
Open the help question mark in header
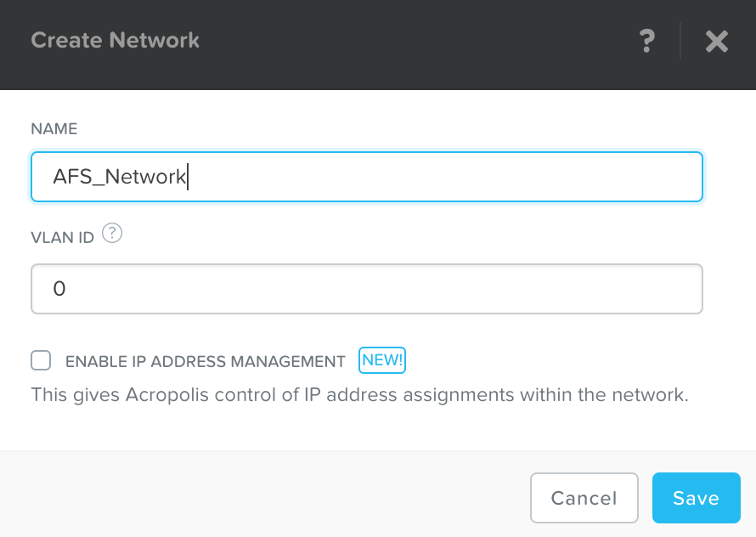pos(647,40)
